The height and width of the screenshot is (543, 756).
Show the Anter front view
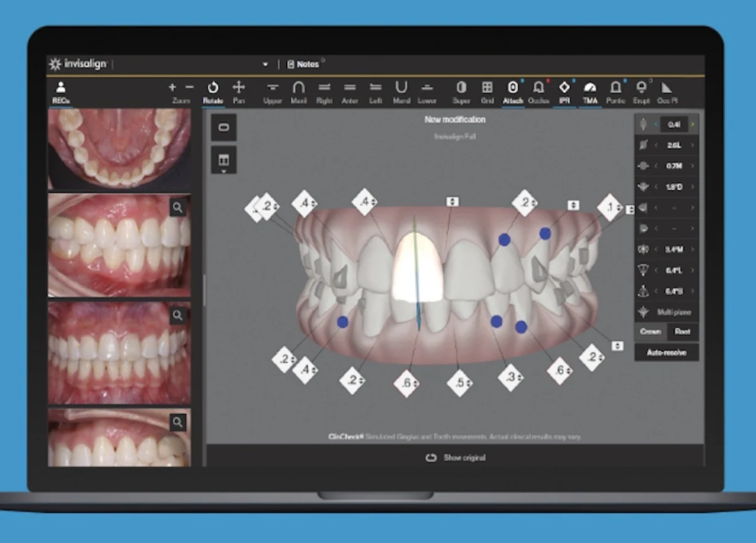pos(350,92)
